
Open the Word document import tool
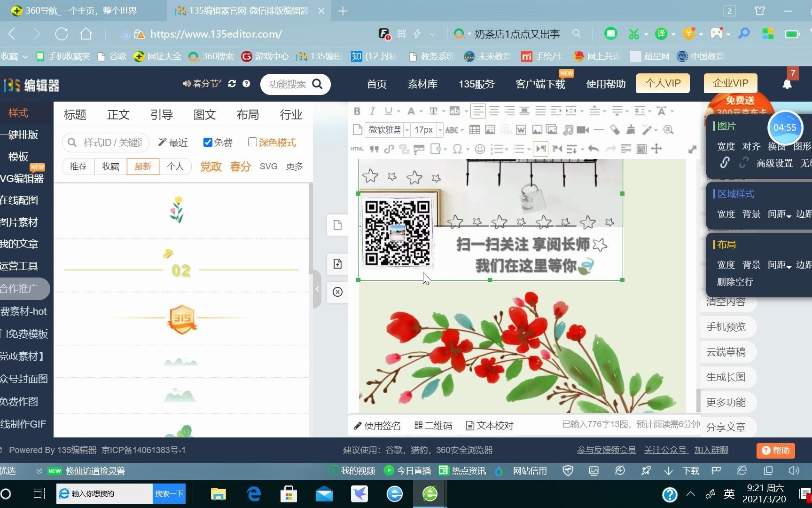coord(521,130)
